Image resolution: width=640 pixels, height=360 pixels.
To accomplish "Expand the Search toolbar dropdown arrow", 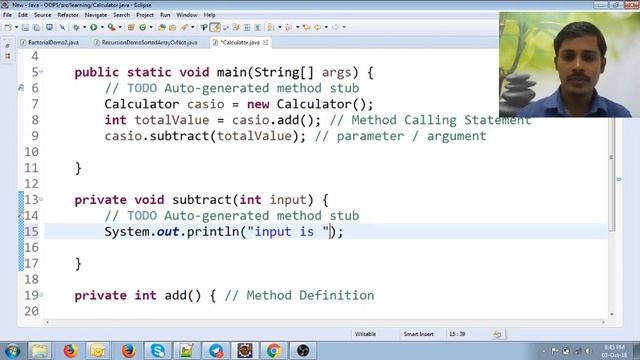I will pos(193,27).
